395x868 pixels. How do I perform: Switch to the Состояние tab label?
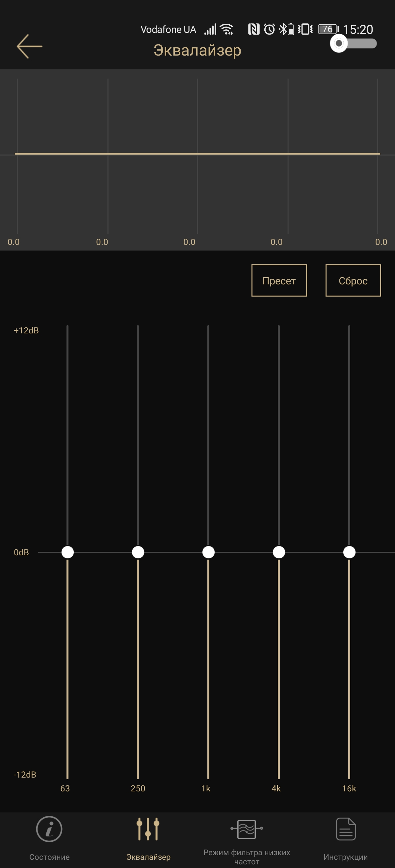(x=49, y=857)
